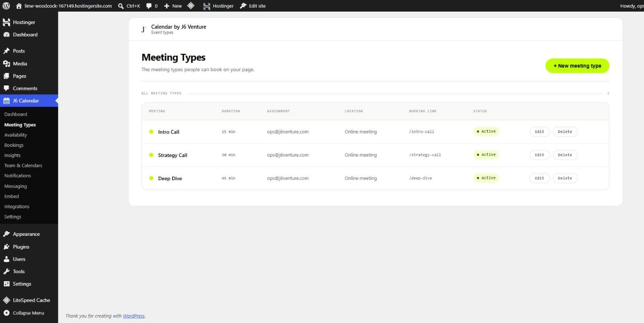Click the 30 min duration cell
This screenshot has height=323, width=644.
229,155
